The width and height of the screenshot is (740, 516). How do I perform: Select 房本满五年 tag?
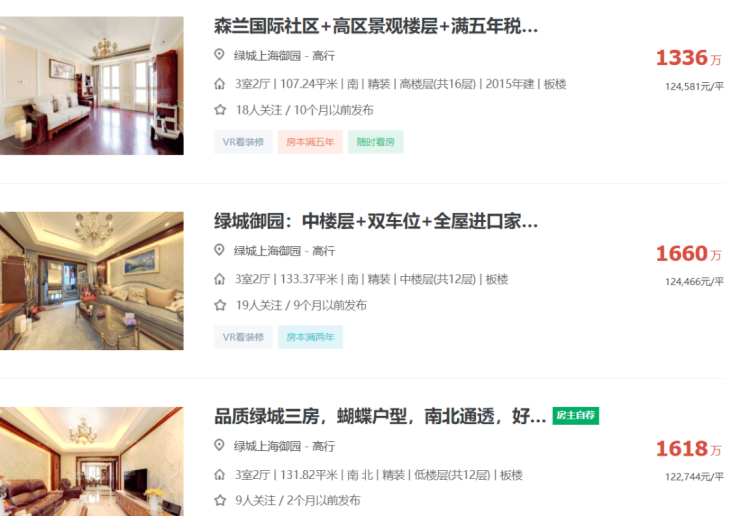pos(310,142)
